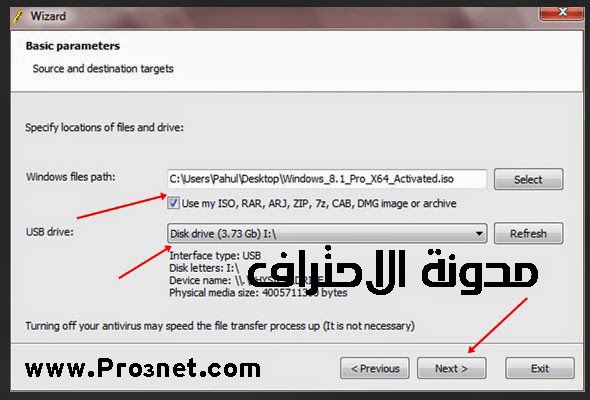Click the antivirus speed tip text

coord(220,326)
